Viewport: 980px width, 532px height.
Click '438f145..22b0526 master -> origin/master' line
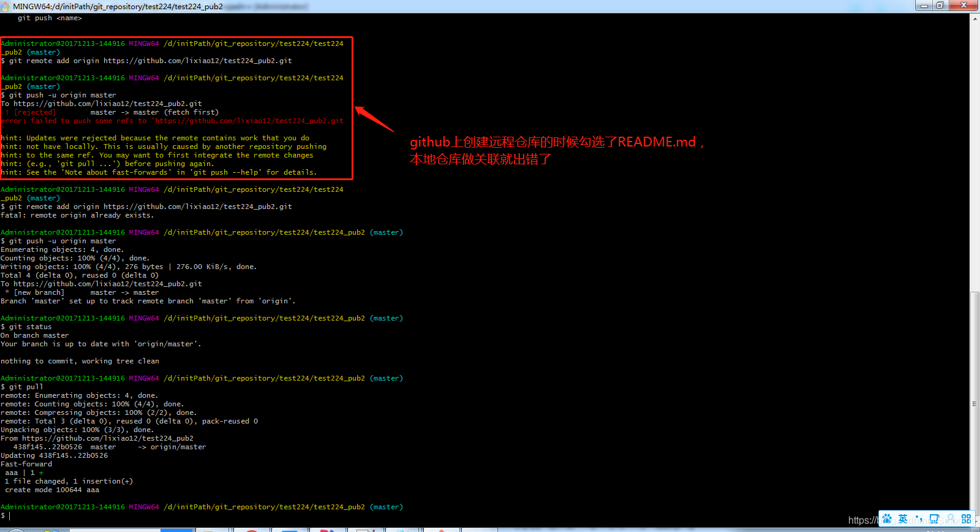pos(110,447)
